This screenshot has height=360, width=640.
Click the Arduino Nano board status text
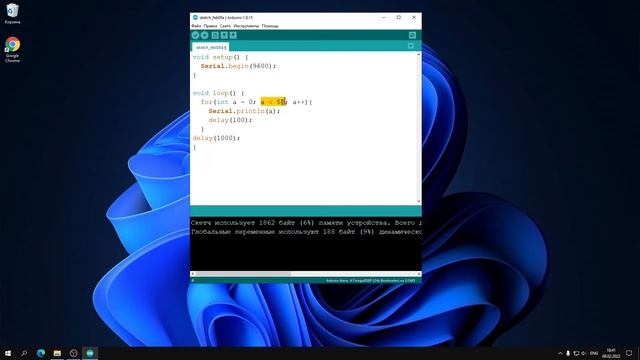pyautogui.click(x=370, y=281)
